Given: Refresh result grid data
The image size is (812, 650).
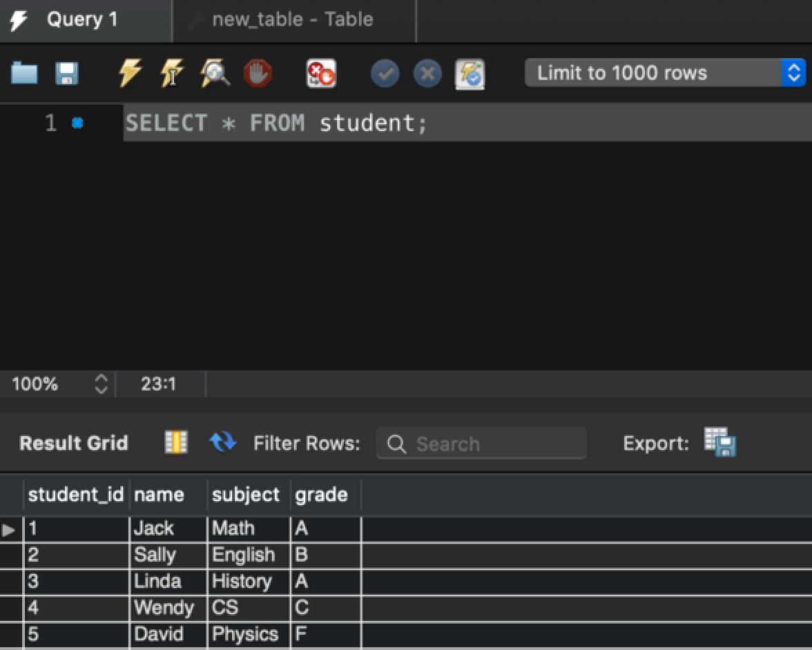Looking at the screenshot, I should coord(222,442).
